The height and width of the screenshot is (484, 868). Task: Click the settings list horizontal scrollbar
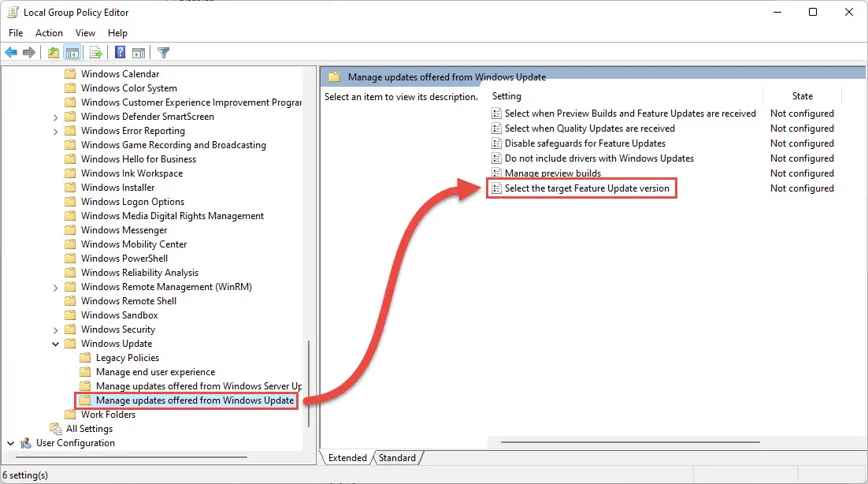pos(630,442)
